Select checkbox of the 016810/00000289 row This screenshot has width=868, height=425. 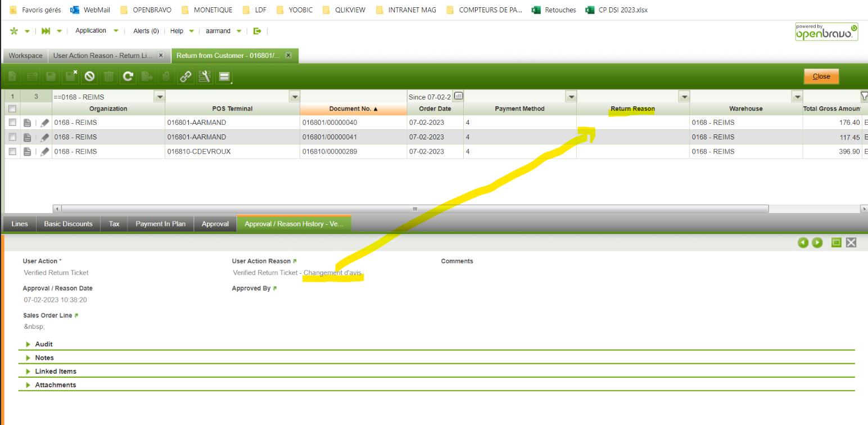tap(12, 152)
